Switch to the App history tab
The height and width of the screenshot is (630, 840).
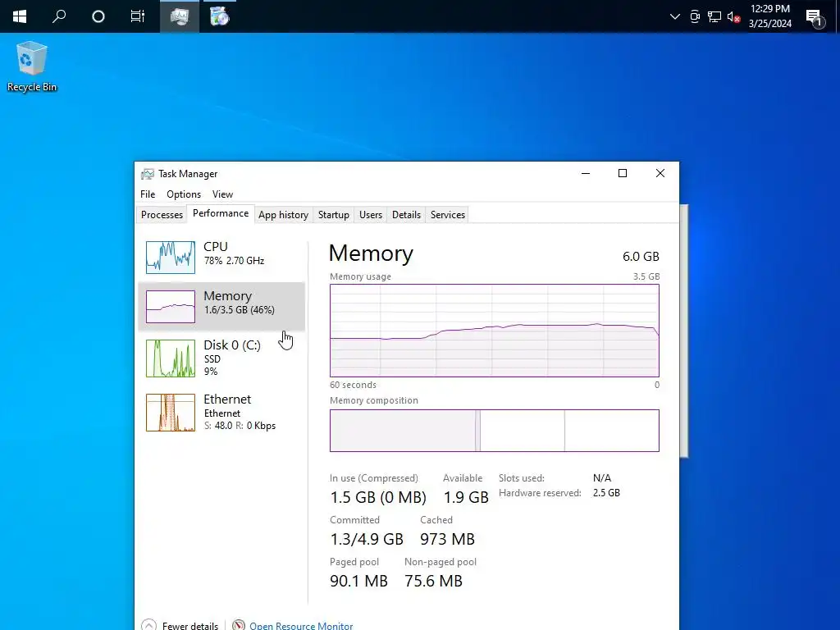pyautogui.click(x=283, y=215)
